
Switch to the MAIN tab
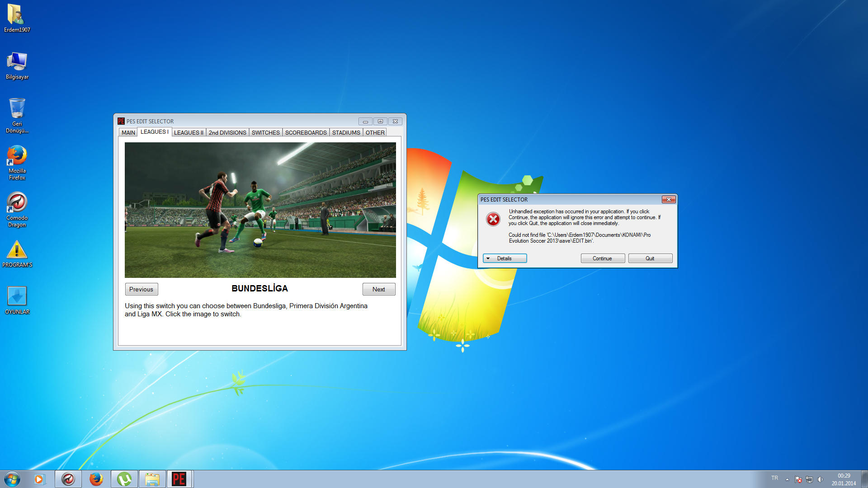pos(128,132)
